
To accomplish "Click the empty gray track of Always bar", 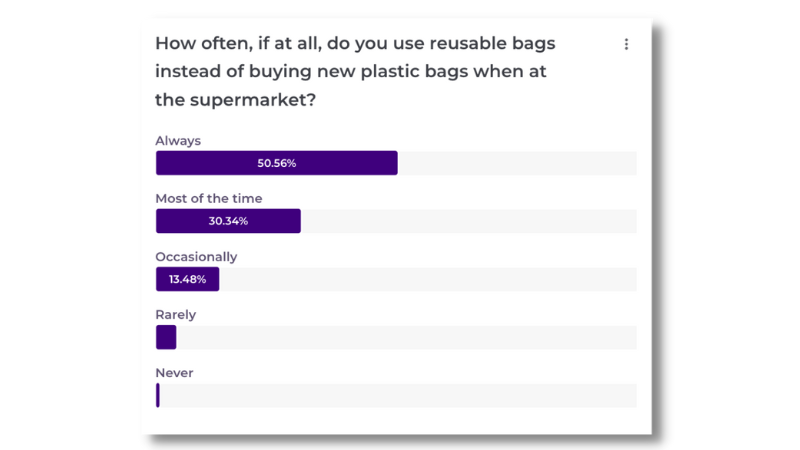I will point(517,163).
